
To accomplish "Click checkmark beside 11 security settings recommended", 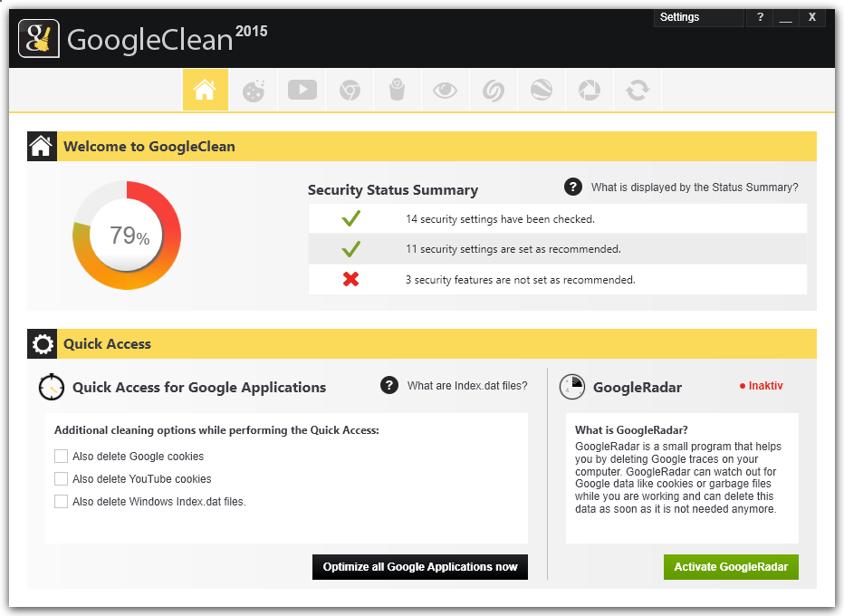I will (x=351, y=249).
